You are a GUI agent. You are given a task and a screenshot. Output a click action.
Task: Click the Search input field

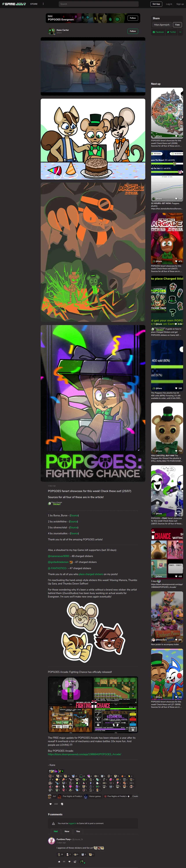[99, 4]
